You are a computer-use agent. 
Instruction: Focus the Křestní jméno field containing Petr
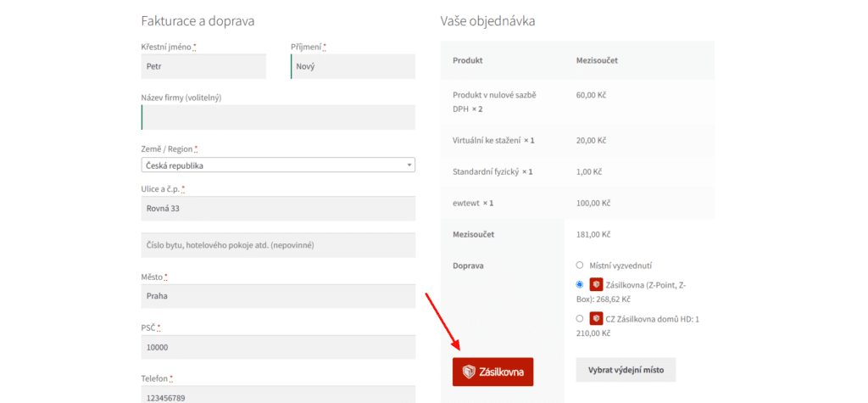203,66
